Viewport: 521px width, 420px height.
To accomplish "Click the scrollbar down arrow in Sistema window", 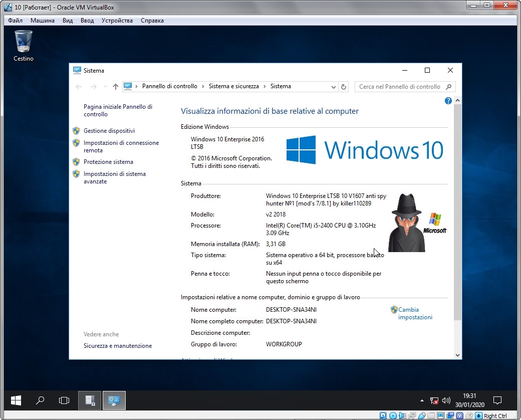I will click(457, 355).
